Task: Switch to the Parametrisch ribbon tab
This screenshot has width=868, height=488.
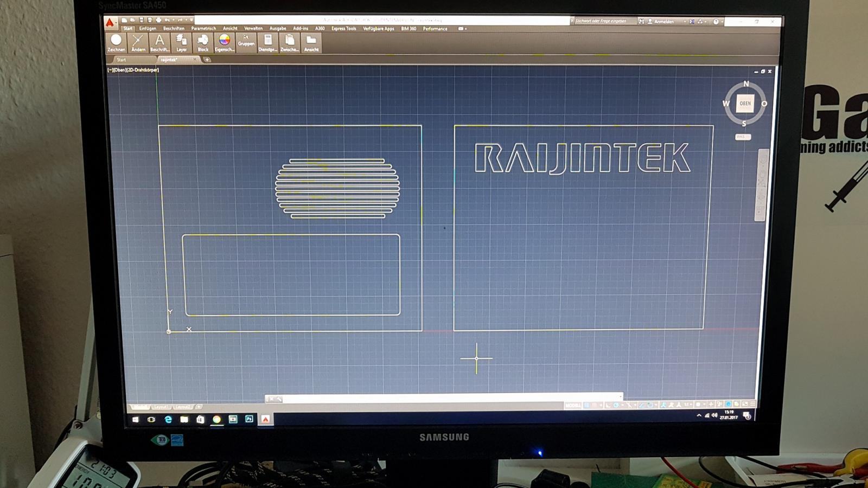Action: pos(203,29)
